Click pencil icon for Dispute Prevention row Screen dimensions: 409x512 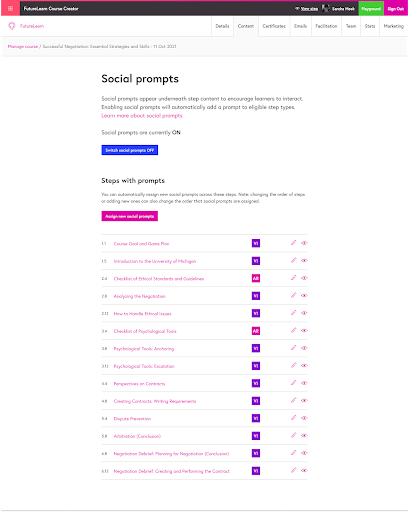click(x=293, y=418)
